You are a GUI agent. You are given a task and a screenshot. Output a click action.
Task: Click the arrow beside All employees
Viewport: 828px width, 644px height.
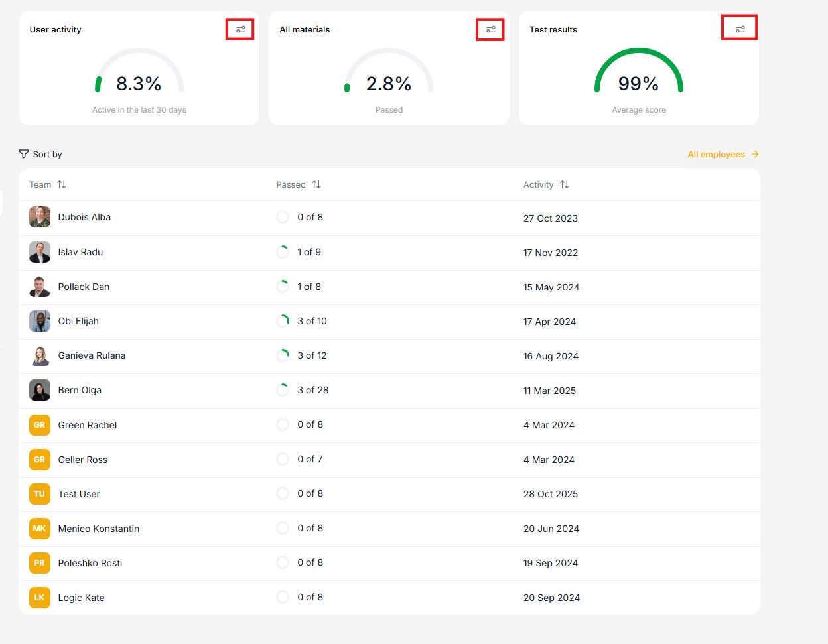pos(755,154)
